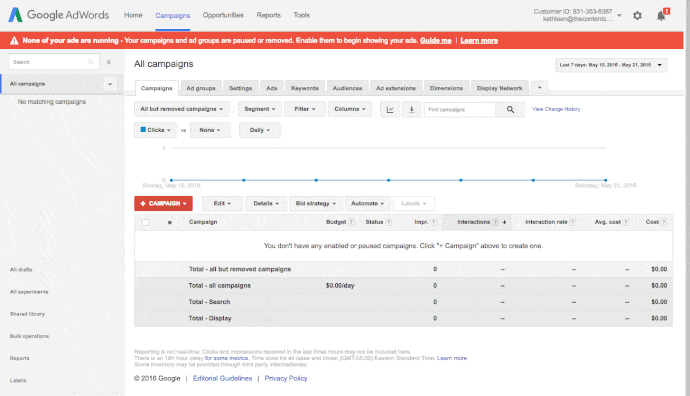The height and width of the screenshot is (396, 690).
Task: Open All drafts in the sidebar
Action: tap(21, 270)
